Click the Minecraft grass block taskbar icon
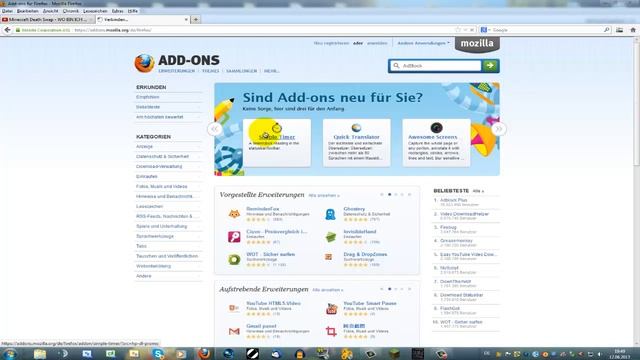 tap(394, 354)
